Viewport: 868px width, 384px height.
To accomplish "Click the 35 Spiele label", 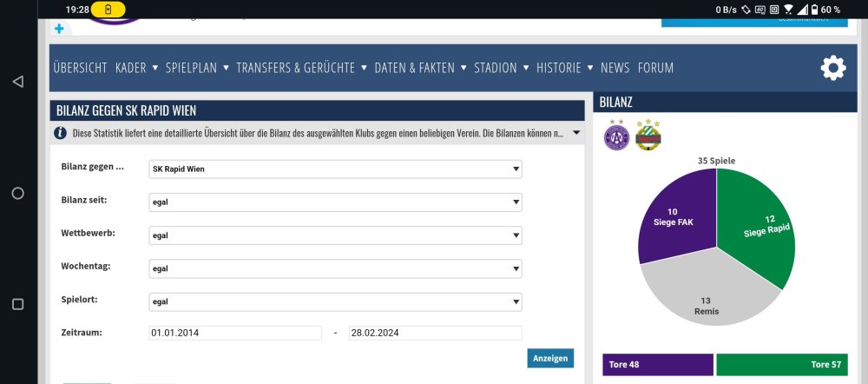I will pos(716,161).
